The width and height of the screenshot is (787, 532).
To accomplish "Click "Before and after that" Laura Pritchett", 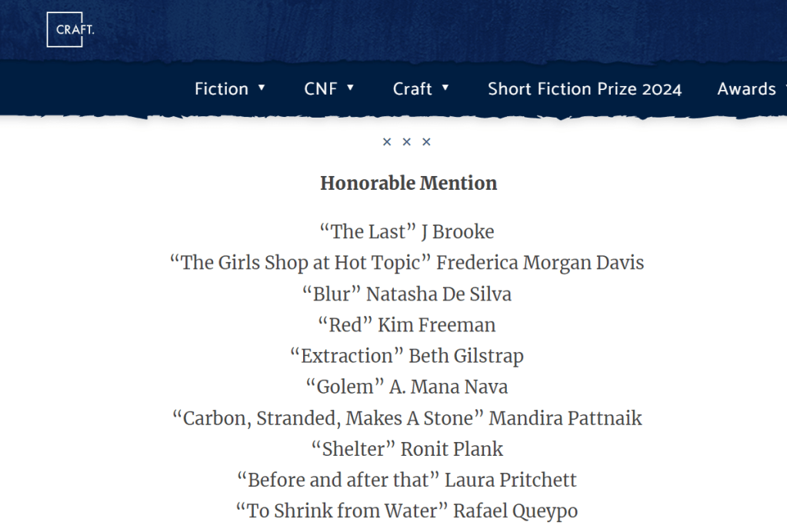I will click(x=406, y=480).
